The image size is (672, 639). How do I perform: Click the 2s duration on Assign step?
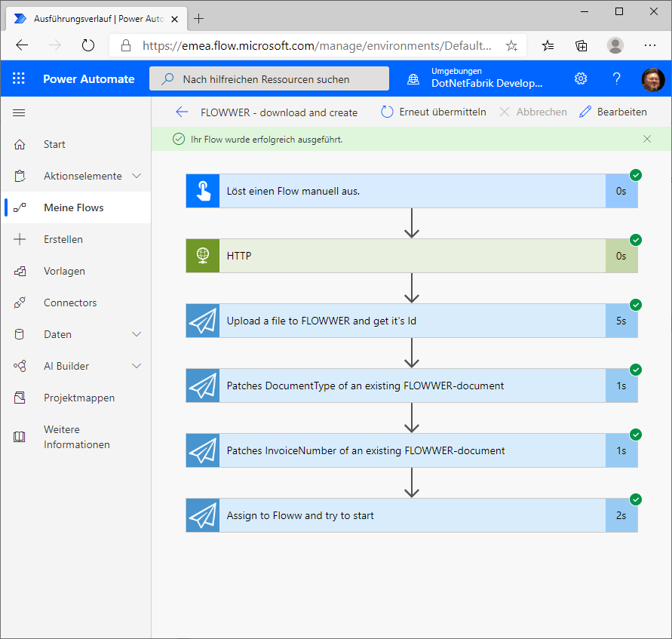tap(621, 515)
